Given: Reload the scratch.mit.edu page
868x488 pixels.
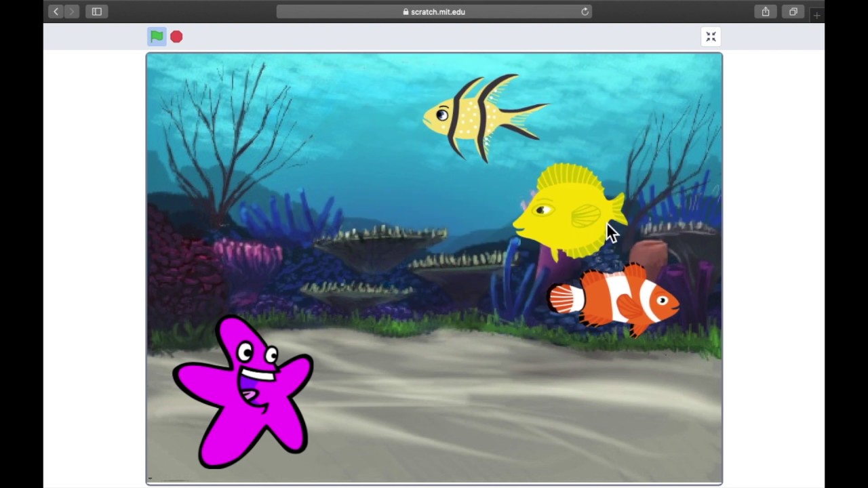Looking at the screenshot, I should coord(585,12).
